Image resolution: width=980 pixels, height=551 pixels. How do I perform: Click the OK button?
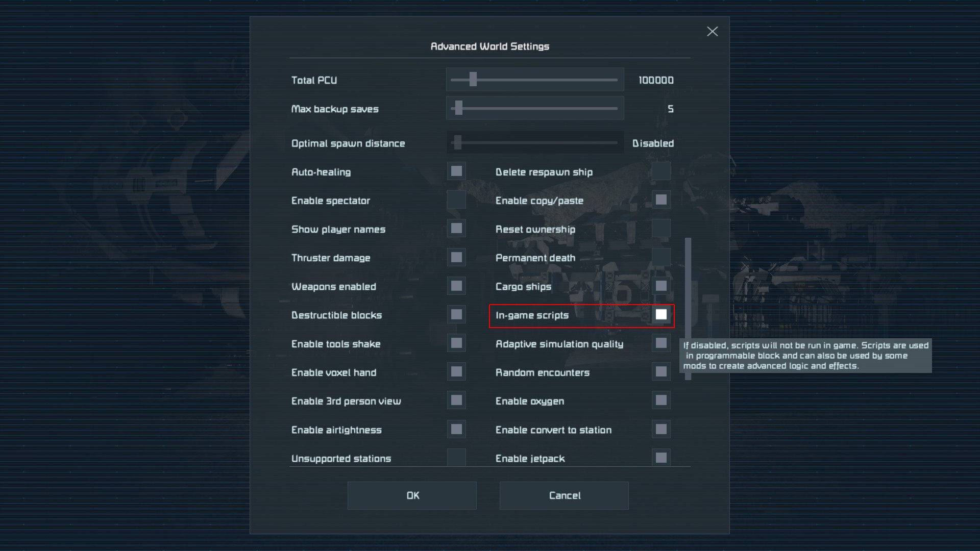[x=412, y=495]
